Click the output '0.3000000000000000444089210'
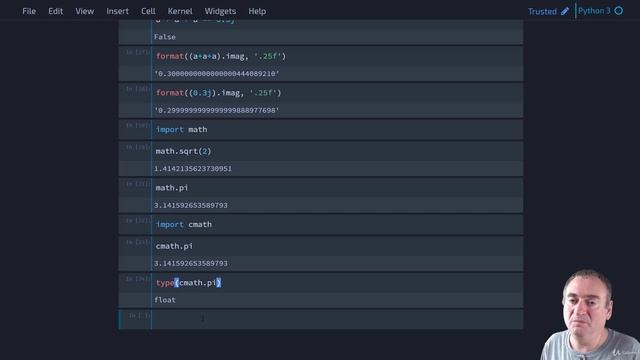The height and width of the screenshot is (360, 640). coord(217,74)
